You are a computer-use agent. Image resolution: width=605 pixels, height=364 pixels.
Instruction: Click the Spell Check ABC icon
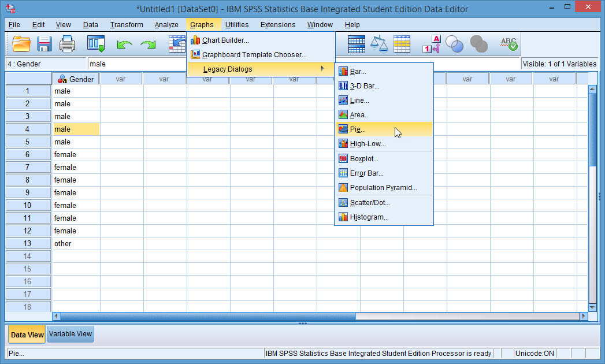(x=509, y=44)
